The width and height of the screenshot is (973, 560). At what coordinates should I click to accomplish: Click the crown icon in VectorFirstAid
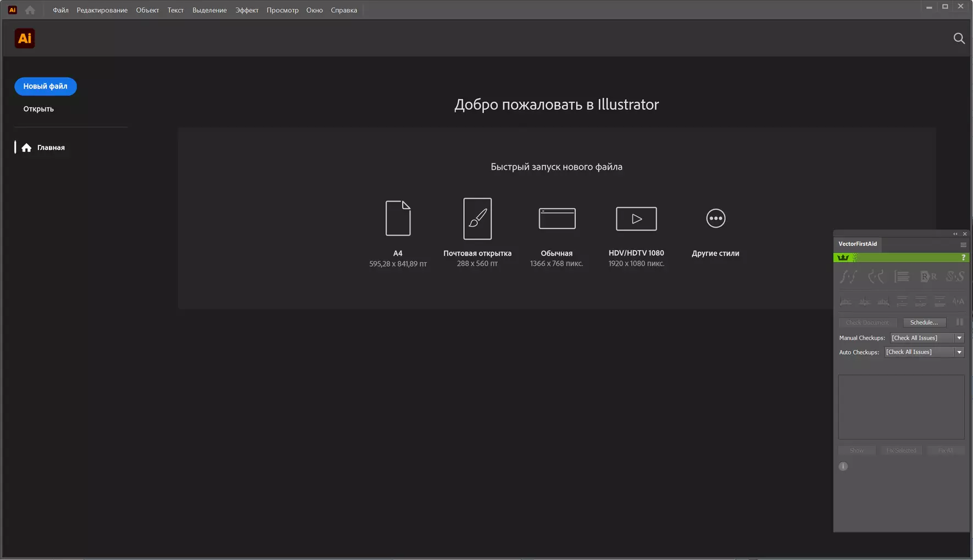(x=843, y=257)
